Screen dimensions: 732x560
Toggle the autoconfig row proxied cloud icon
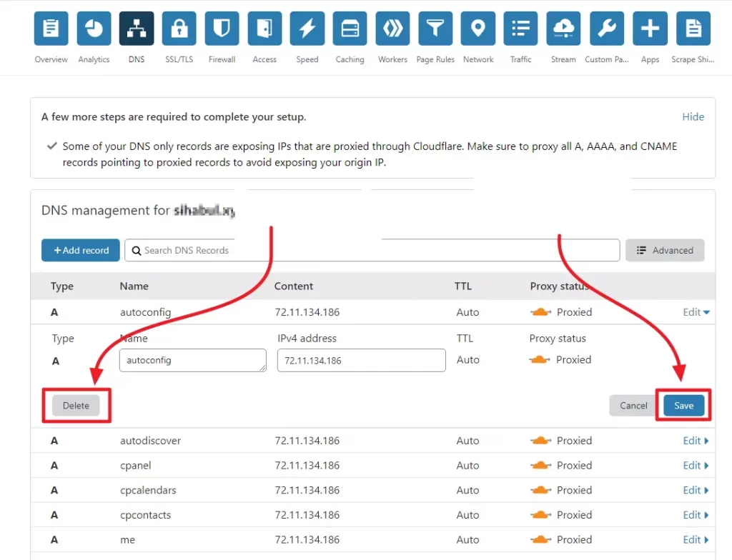point(540,312)
